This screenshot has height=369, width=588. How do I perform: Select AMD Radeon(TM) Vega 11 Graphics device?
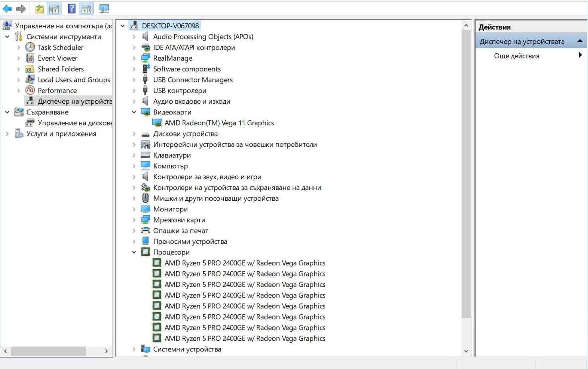tap(219, 123)
